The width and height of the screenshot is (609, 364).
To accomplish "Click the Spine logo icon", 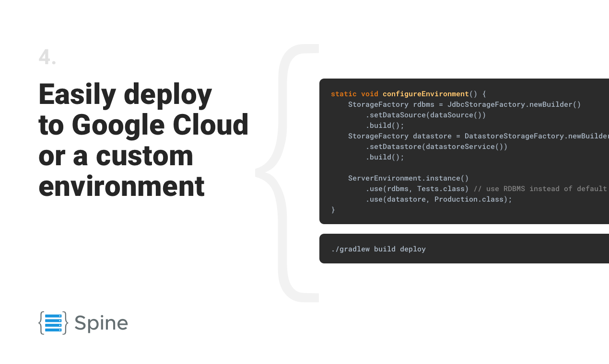I will (53, 323).
